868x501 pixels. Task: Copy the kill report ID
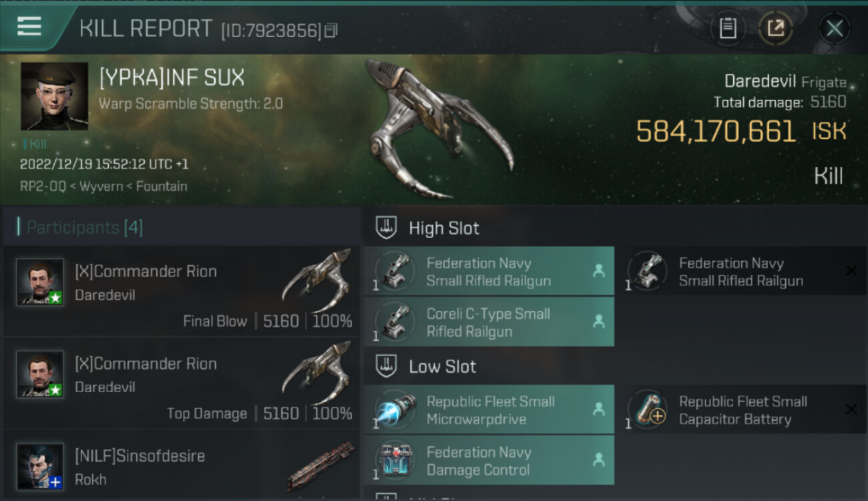331,30
